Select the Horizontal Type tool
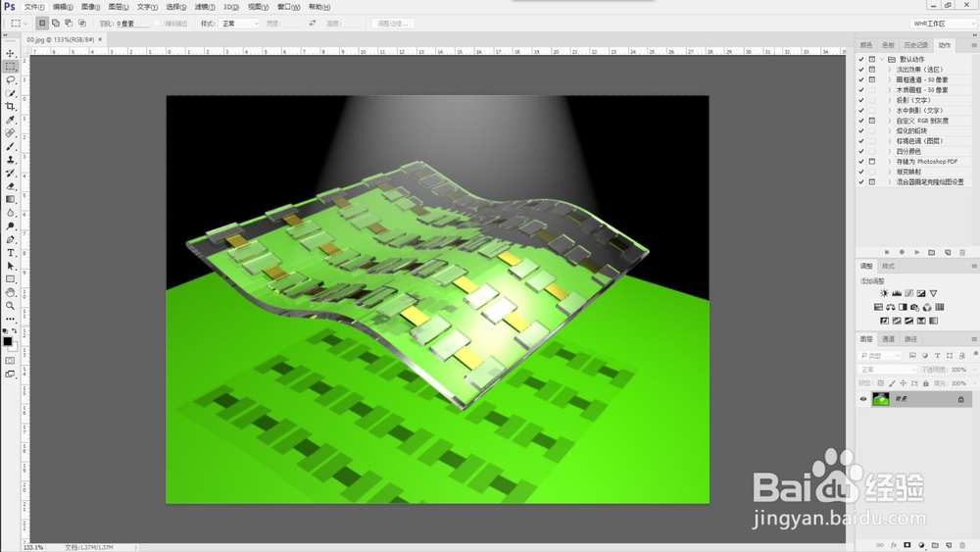 pyautogui.click(x=10, y=253)
